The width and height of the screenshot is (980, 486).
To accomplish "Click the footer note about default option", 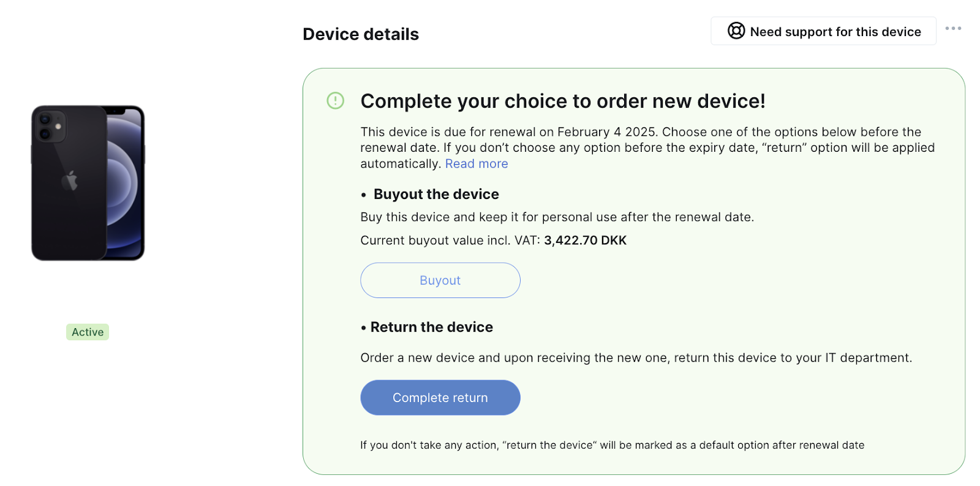I will point(612,445).
